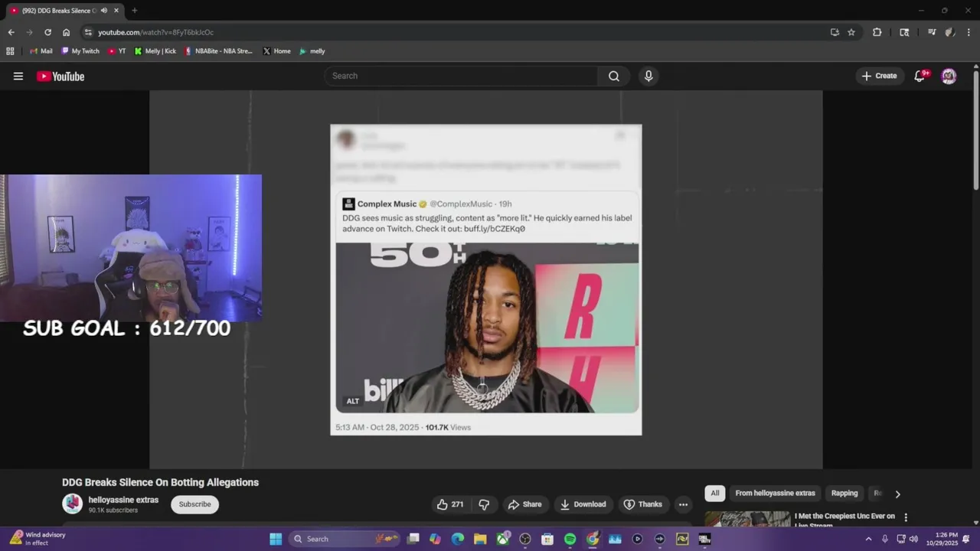Click the video player area
Image resolution: width=980 pixels, height=551 pixels.
coord(485,279)
